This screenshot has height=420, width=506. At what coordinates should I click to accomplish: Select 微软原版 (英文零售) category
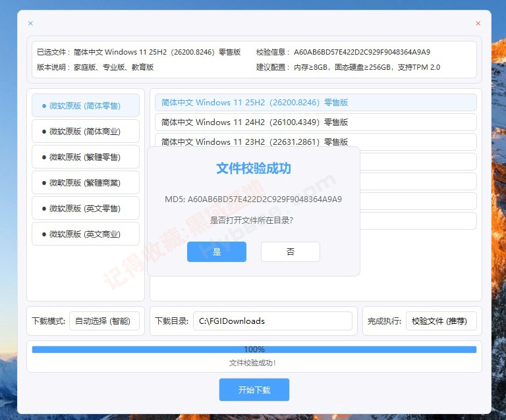pyautogui.click(x=86, y=208)
